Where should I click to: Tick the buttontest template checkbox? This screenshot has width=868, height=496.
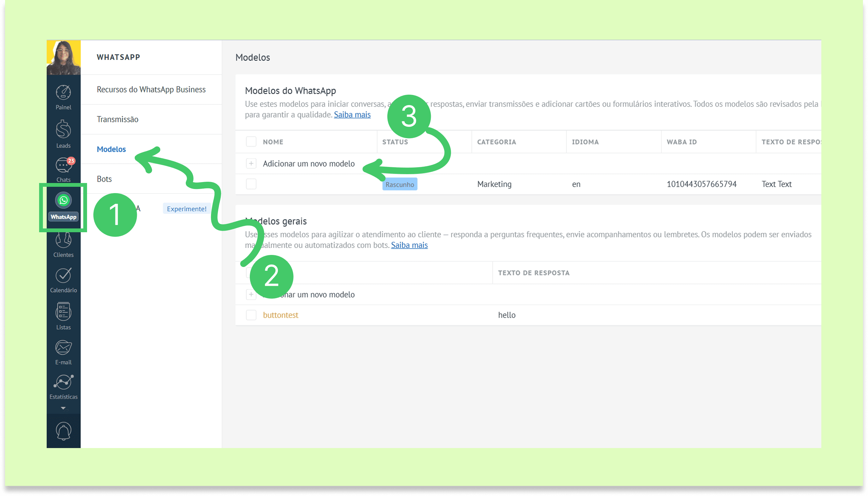point(251,315)
